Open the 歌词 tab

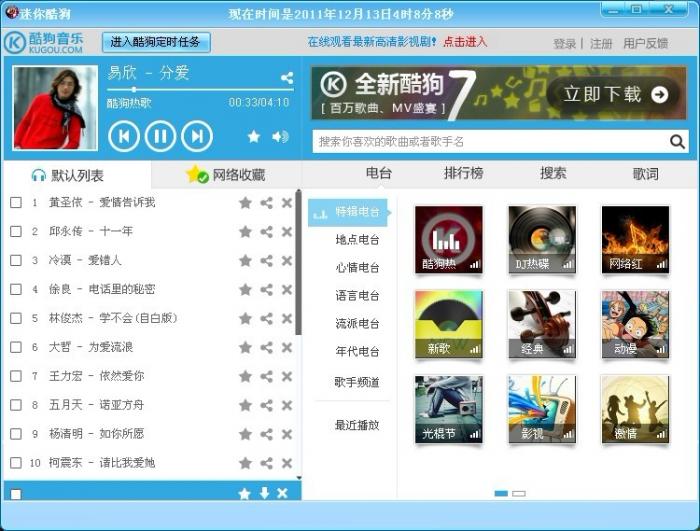[x=646, y=174]
